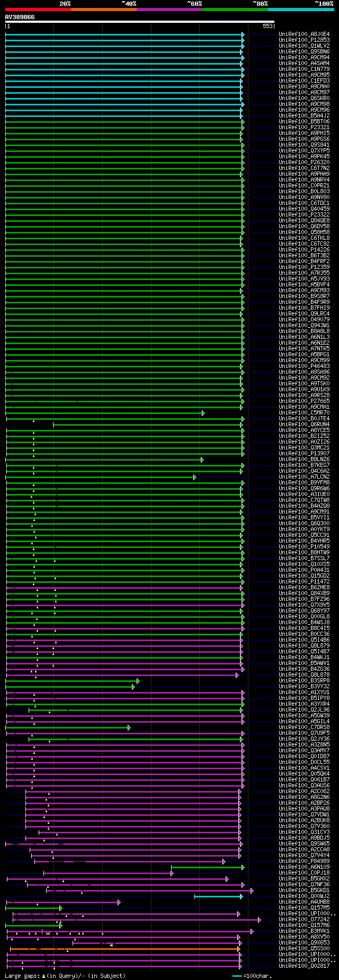Open the UniRef100_Q6SKR0 hit label
This screenshot has height=980, width=339.
click(304, 98)
